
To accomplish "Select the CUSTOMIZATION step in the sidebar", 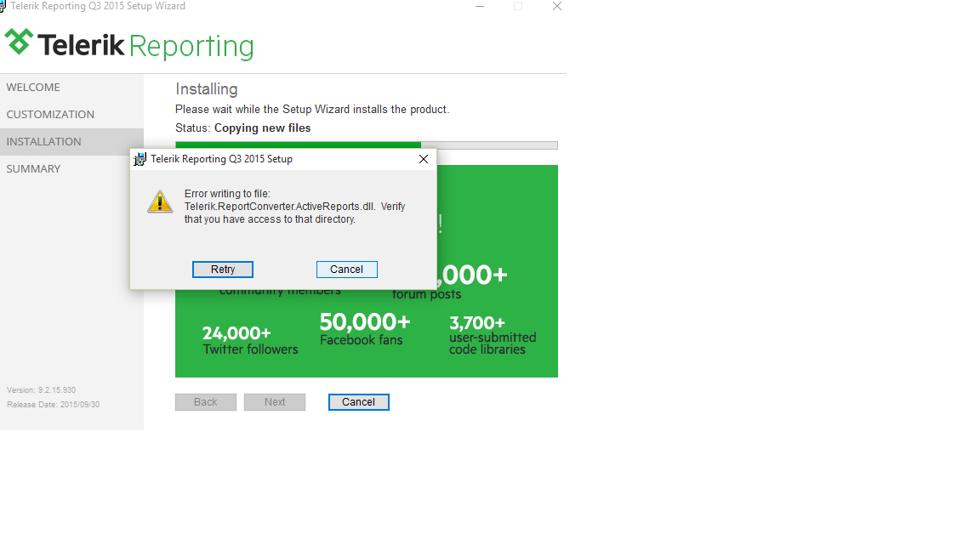I will pyautogui.click(x=51, y=114).
